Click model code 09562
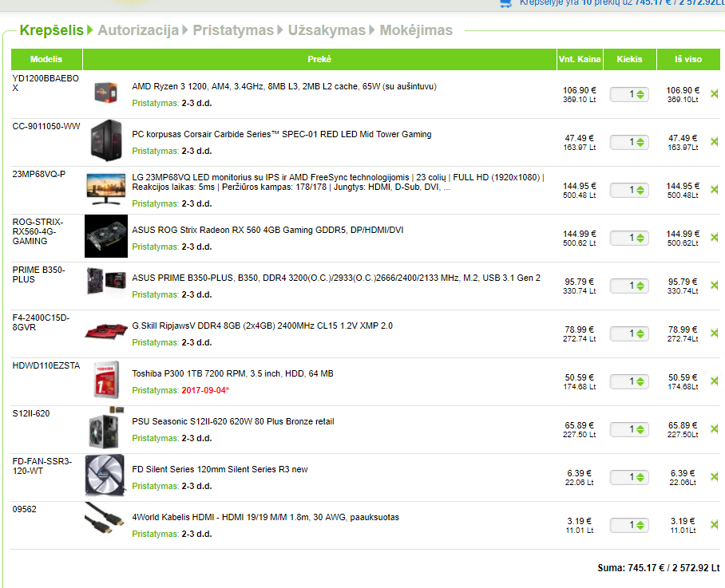This screenshot has width=725, height=588. click(x=24, y=509)
